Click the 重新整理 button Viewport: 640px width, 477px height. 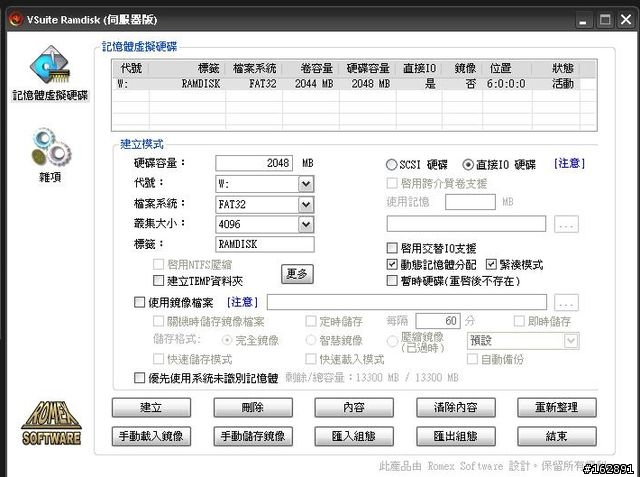557,407
